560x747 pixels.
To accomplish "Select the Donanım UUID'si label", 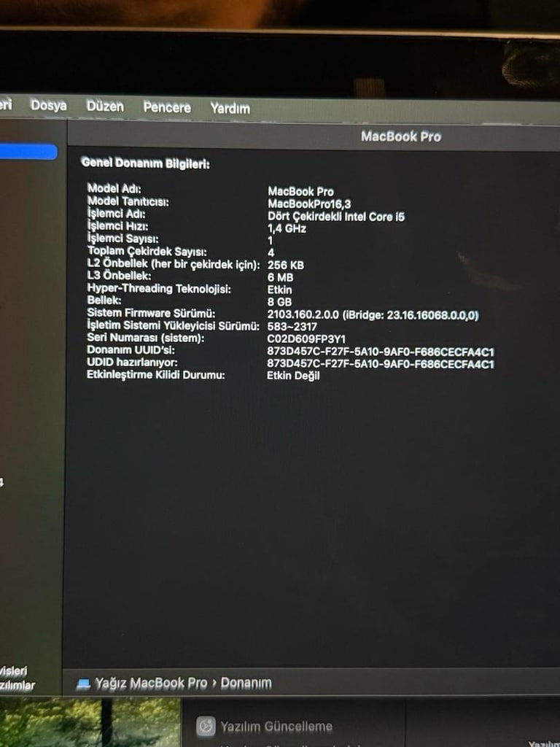I will [131, 350].
